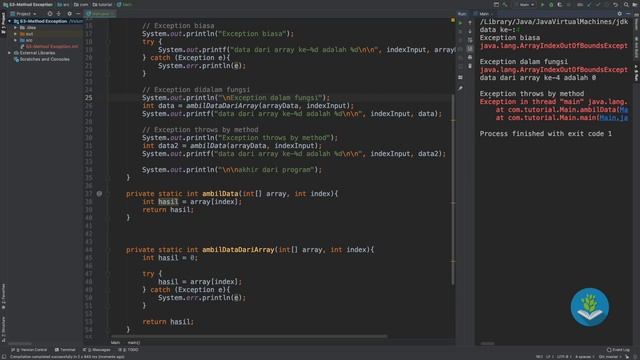Click the print icon in Run panel
640x360 pixels.
[470, 57]
